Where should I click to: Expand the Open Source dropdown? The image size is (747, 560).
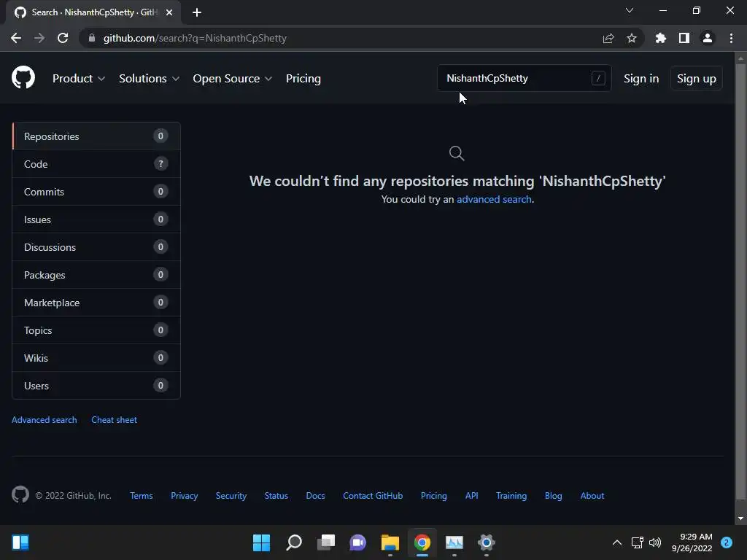coord(233,79)
